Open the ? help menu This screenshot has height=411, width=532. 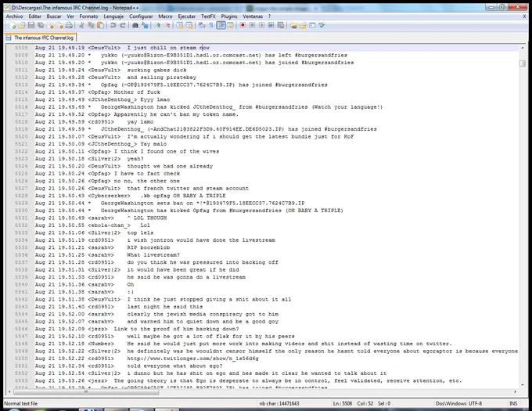tap(269, 16)
